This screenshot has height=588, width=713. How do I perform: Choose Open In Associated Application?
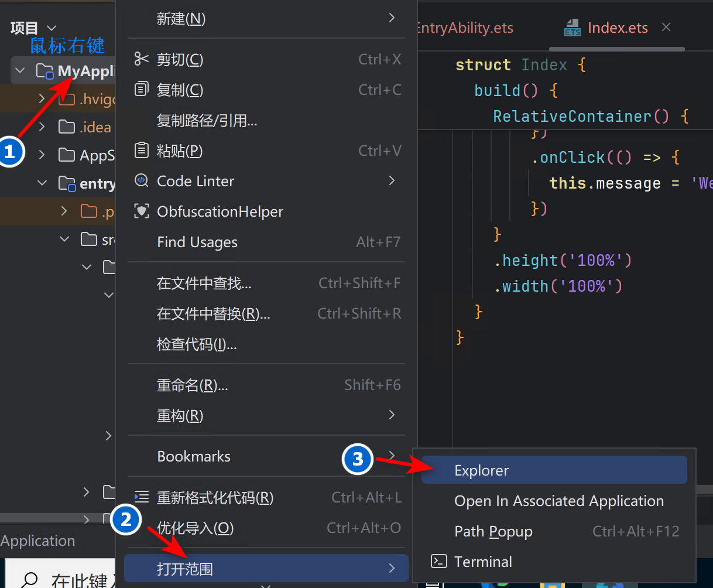[x=554, y=501]
